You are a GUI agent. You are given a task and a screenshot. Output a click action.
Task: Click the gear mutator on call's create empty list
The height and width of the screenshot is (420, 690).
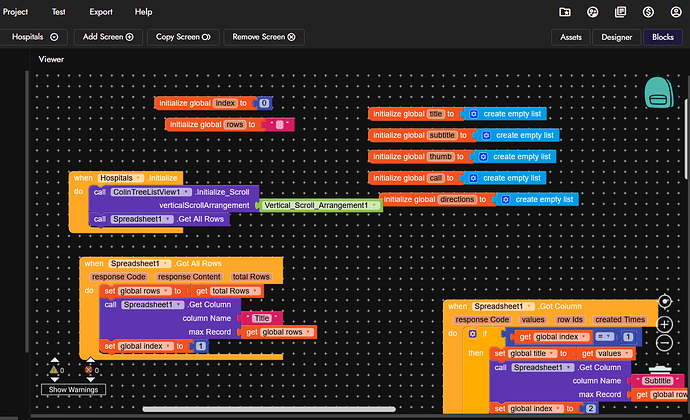(x=473, y=178)
